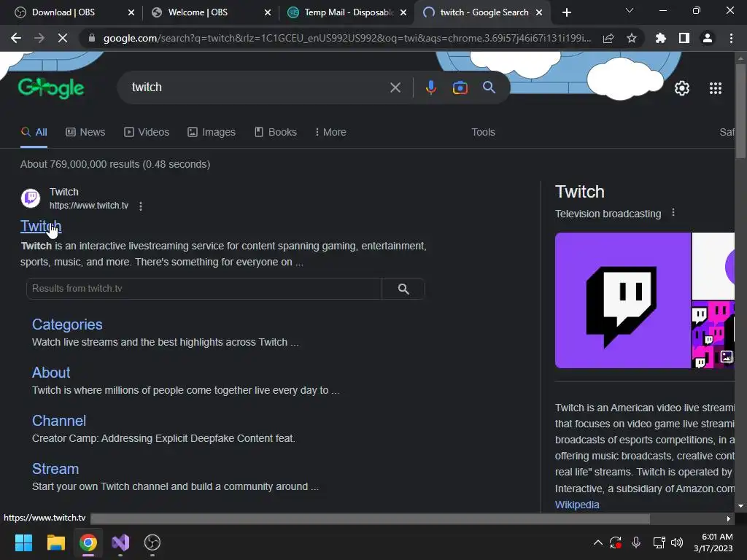Open the more images icon in panel
The height and width of the screenshot is (560, 747).
[727, 356]
